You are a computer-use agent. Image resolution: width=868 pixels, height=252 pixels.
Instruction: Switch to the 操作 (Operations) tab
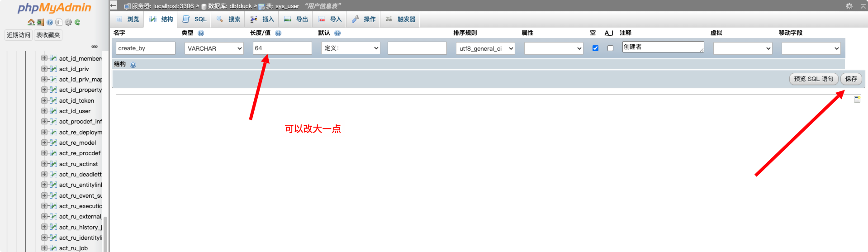click(364, 19)
